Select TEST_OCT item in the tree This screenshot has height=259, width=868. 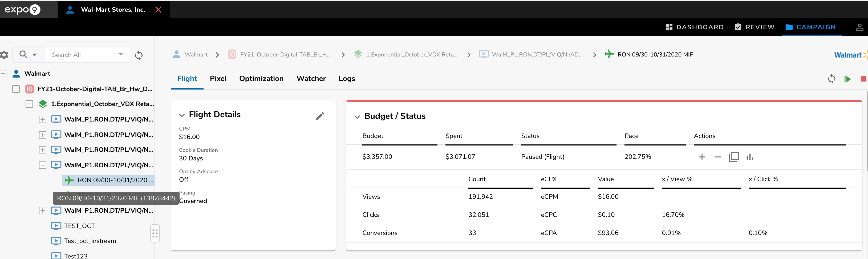click(79, 226)
